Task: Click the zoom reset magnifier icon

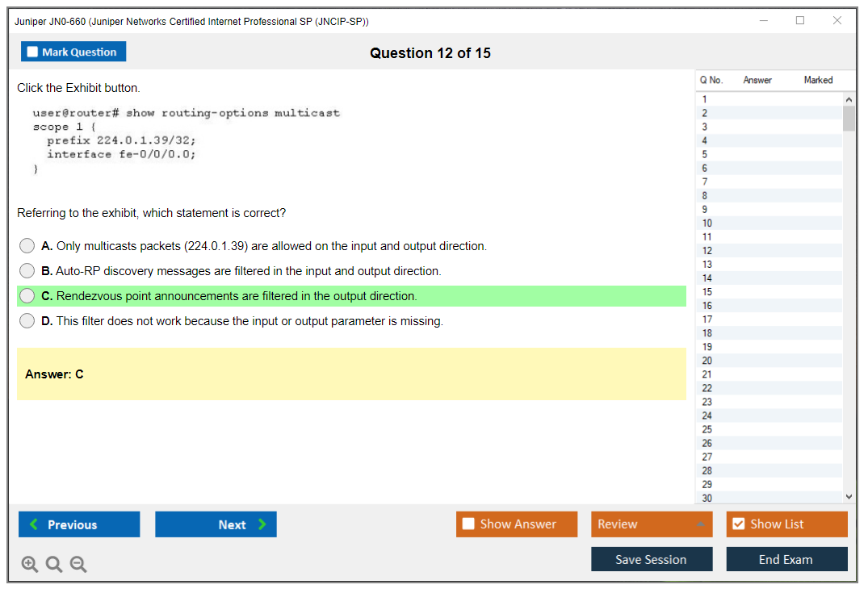Action: coord(54,565)
